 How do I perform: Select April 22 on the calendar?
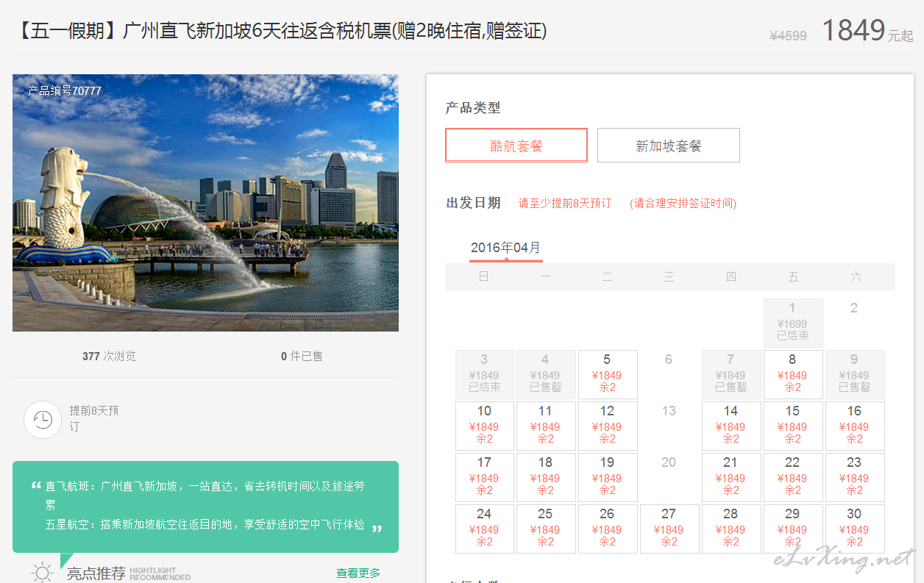793,477
